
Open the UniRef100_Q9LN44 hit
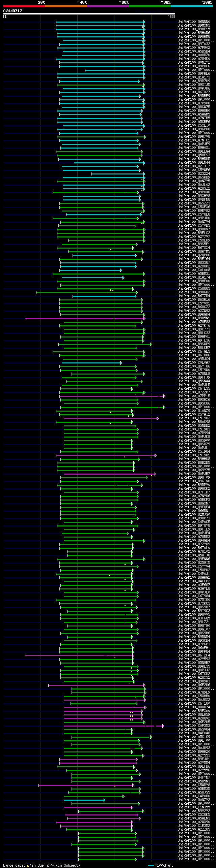194,163
